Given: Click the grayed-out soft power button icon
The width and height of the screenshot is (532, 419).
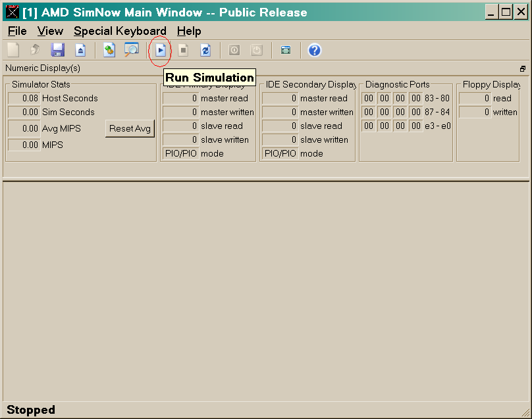Looking at the screenshot, I should click(x=256, y=50).
